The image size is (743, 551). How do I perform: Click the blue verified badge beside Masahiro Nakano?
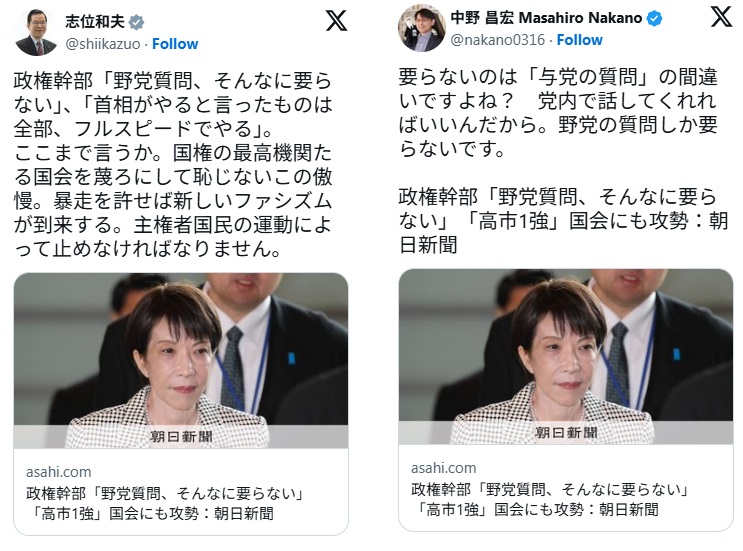coord(655,18)
